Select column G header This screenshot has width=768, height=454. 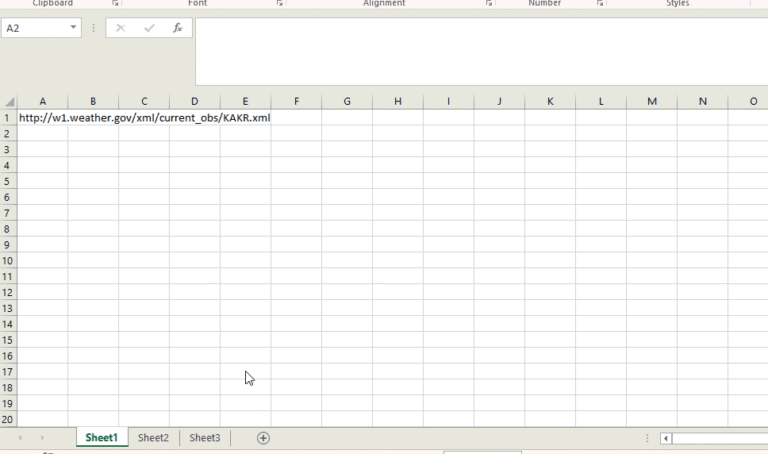click(x=347, y=101)
